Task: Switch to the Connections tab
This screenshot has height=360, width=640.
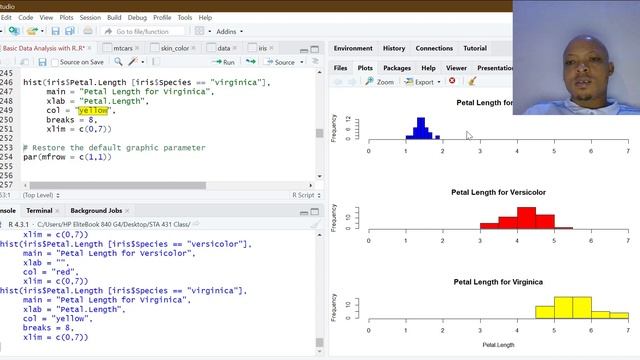Action: click(x=434, y=48)
